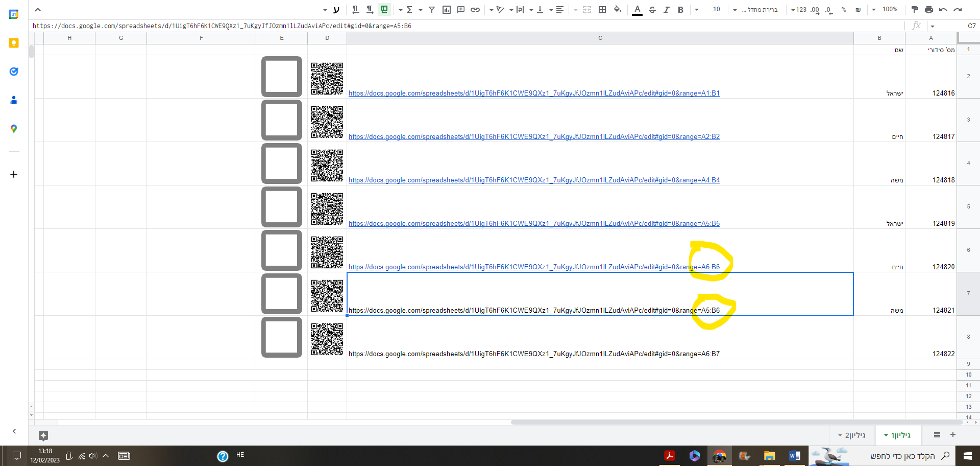This screenshot has height=466, width=980.
Task: Hide the side panel with arrow
Action: point(14,431)
